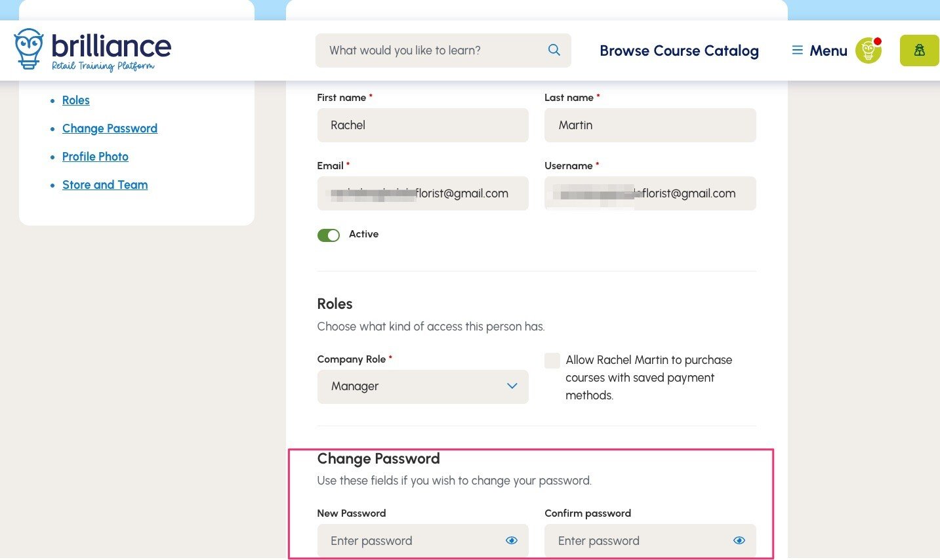Click the Manager dropdown chevron arrow
Image resolution: width=940 pixels, height=560 pixels.
point(512,386)
